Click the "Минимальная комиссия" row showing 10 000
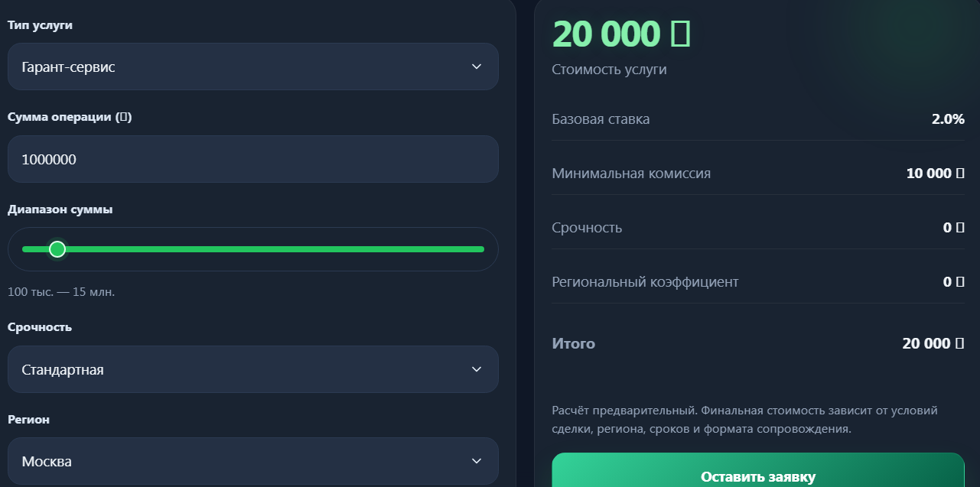 coord(757,173)
